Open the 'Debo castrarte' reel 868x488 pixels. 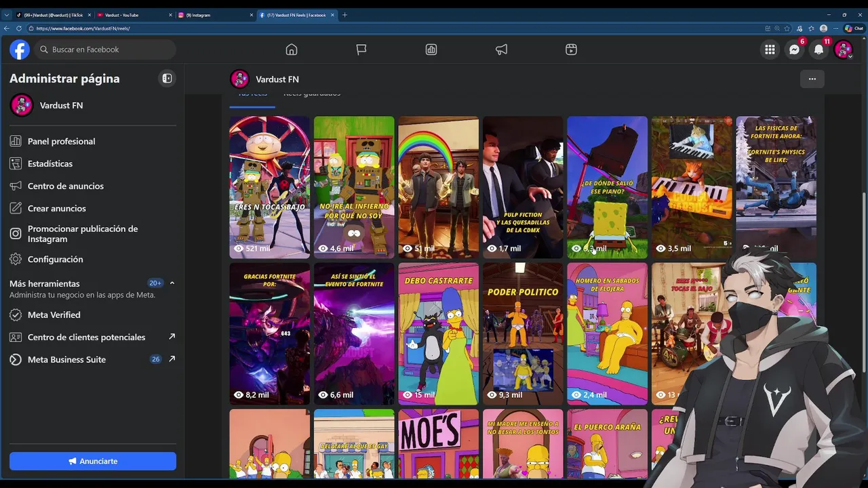tap(438, 333)
